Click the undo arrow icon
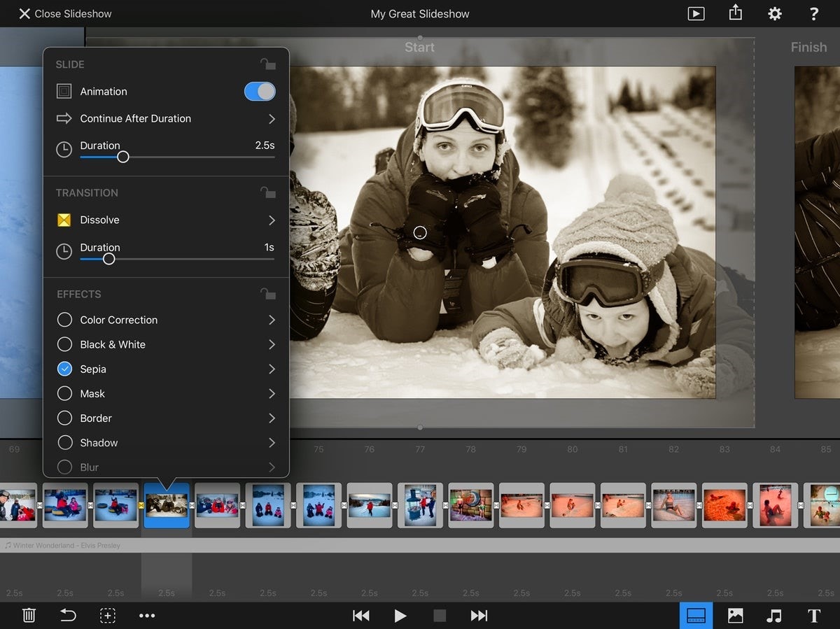The image size is (840, 629). (68, 616)
